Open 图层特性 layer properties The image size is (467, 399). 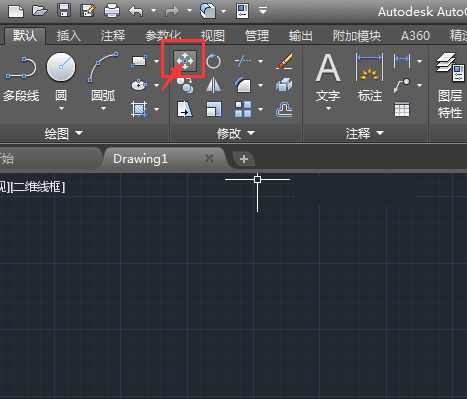(x=450, y=86)
